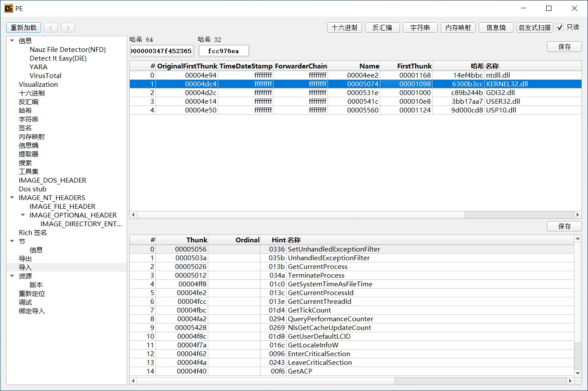Click the forward navigation arrow button
588x391 pixels.
(x=68, y=27)
